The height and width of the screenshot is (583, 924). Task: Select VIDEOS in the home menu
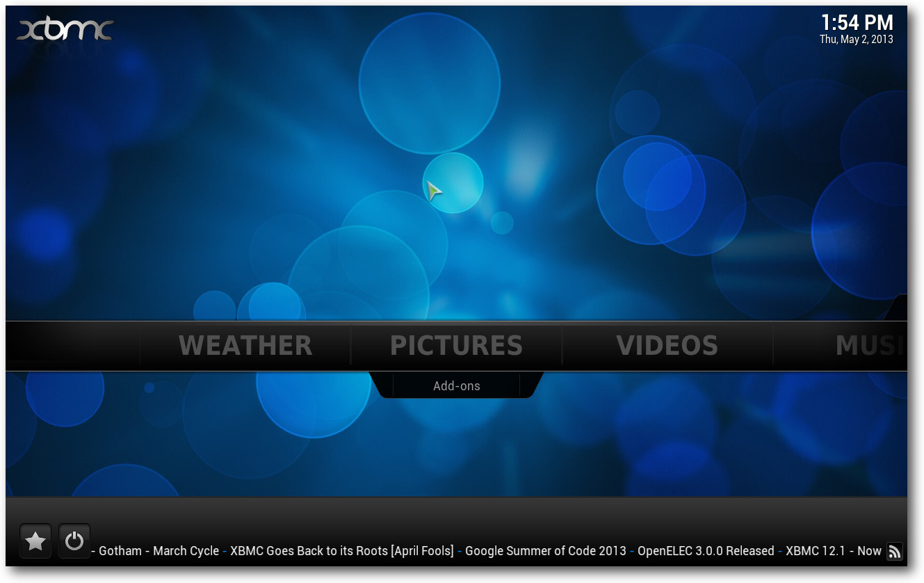667,346
